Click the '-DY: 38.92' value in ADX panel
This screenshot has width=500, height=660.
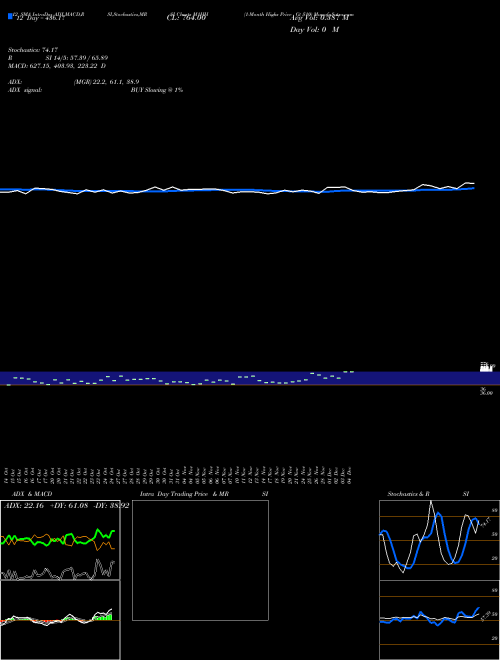pyautogui.click(x=110, y=506)
